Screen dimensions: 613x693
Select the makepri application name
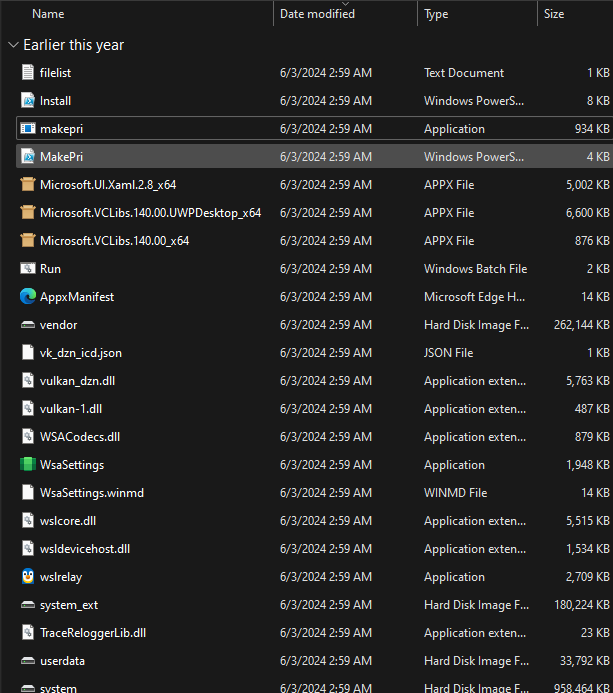[x=61, y=129]
